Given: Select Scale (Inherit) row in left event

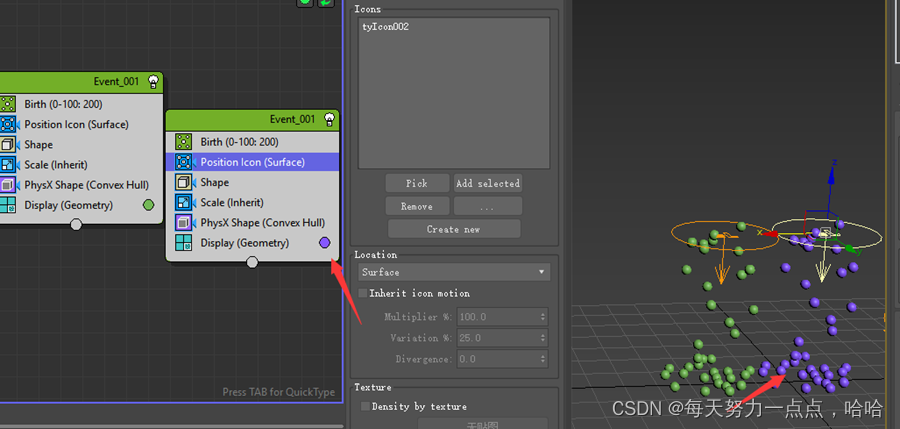Looking at the screenshot, I should [x=81, y=165].
